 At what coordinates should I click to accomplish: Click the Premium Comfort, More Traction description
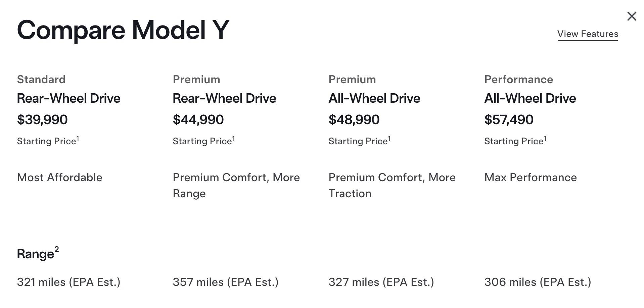click(392, 185)
